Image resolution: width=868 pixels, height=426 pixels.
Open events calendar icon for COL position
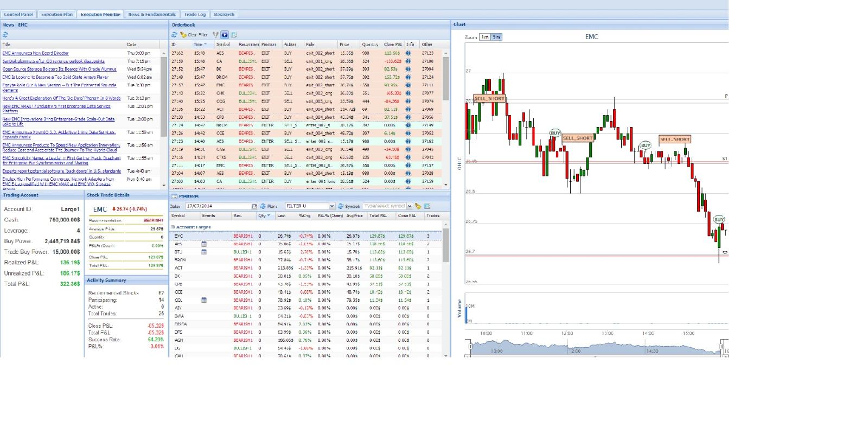204,300
